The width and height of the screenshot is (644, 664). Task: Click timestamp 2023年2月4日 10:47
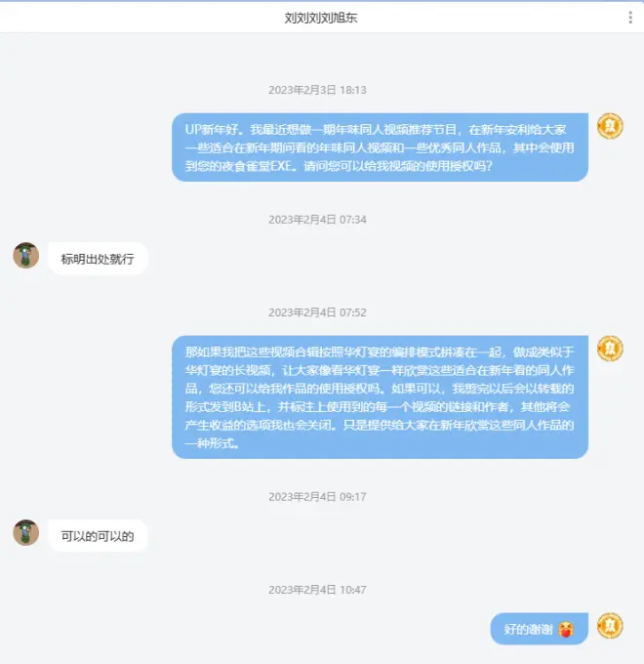(x=317, y=590)
